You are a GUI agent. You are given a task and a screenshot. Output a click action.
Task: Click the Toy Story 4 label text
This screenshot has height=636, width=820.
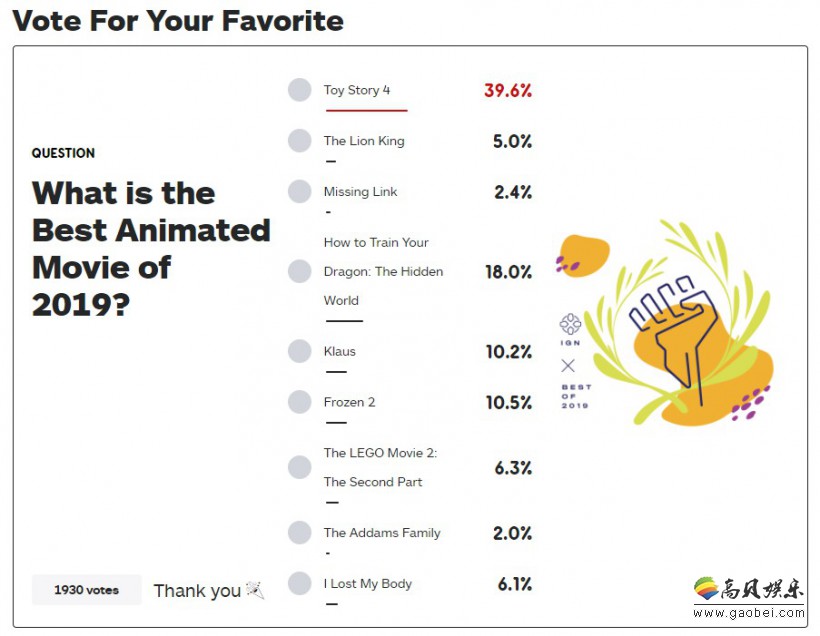click(357, 90)
